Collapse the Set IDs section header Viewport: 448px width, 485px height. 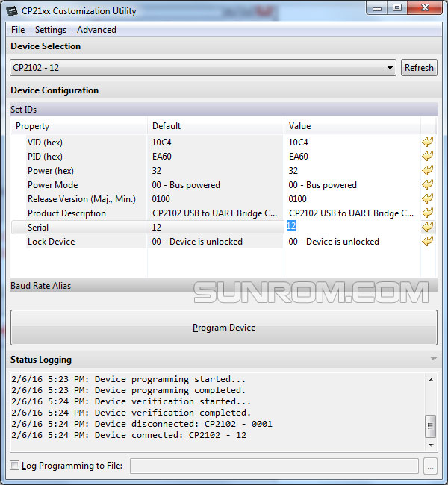[224, 110]
